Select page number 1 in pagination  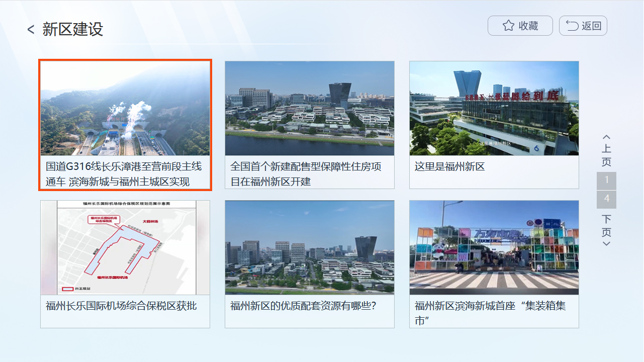click(x=606, y=180)
